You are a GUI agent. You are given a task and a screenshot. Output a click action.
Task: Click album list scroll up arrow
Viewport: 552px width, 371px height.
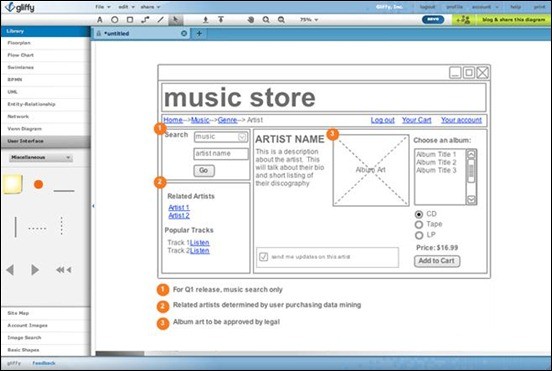point(471,154)
